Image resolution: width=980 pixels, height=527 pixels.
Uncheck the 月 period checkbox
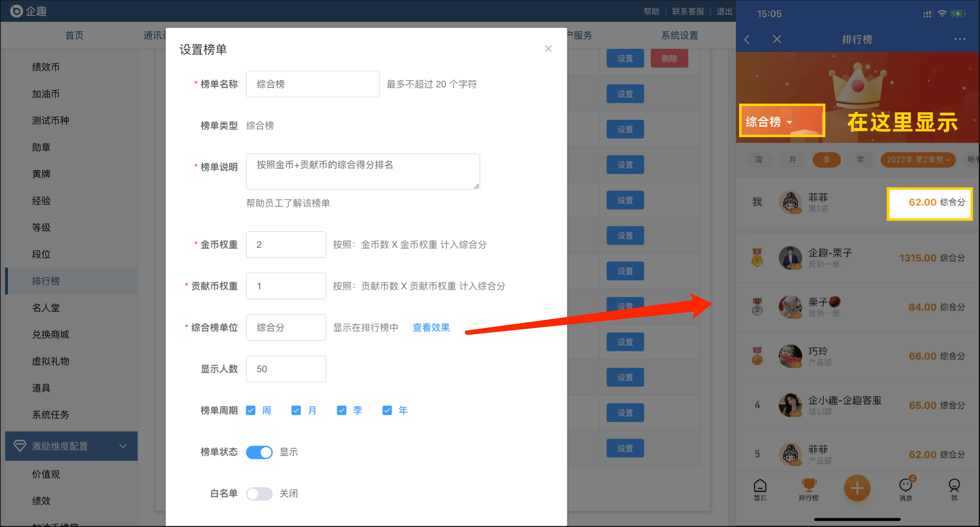pyautogui.click(x=296, y=410)
